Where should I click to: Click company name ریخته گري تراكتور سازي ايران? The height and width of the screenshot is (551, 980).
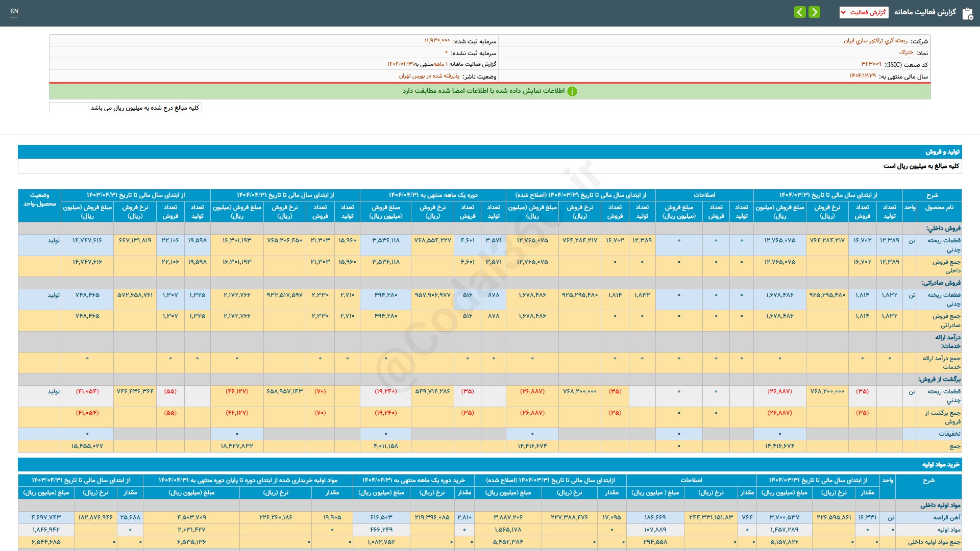[875, 41]
